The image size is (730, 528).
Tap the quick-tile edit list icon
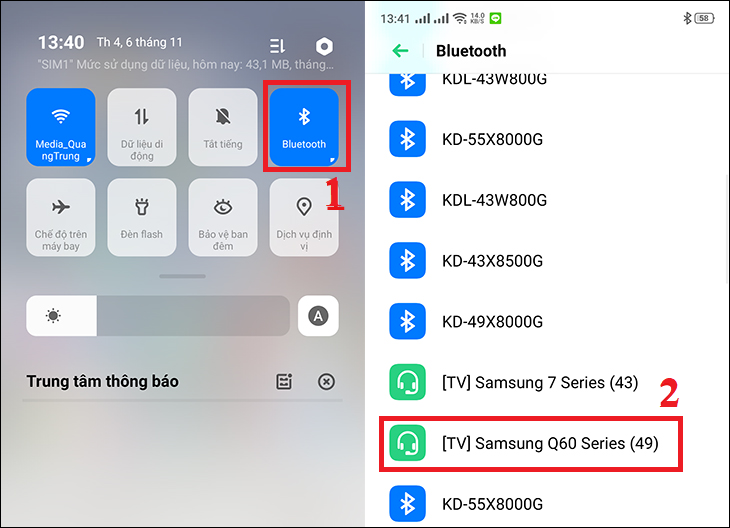tap(277, 46)
